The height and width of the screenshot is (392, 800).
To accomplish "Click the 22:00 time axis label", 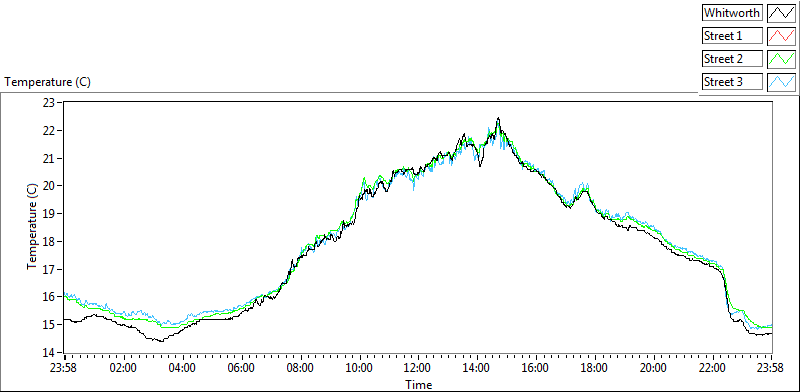I will click(x=712, y=368).
